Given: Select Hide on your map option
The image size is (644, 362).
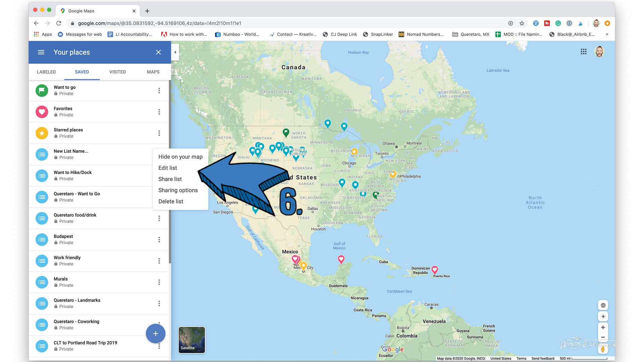Looking at the screenshot, I should click(180, 157).
